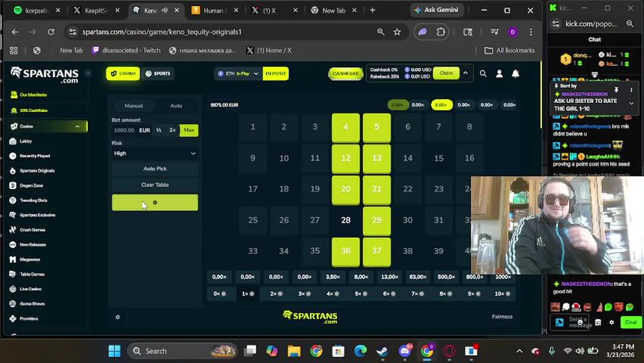Click the green Bet button
The width and height of the screenshot is (644, 363).
(155, 203)
